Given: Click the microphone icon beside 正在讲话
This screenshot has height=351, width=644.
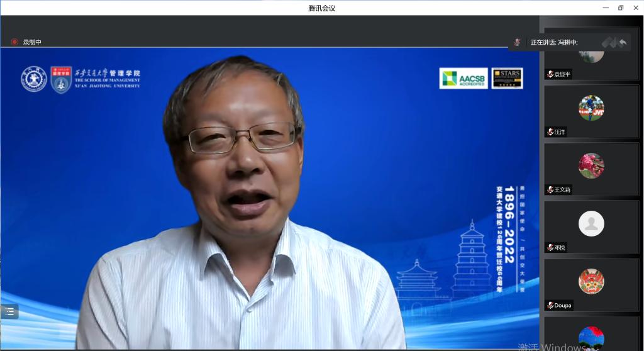Looking at the screenshot, I should (517, 42).
